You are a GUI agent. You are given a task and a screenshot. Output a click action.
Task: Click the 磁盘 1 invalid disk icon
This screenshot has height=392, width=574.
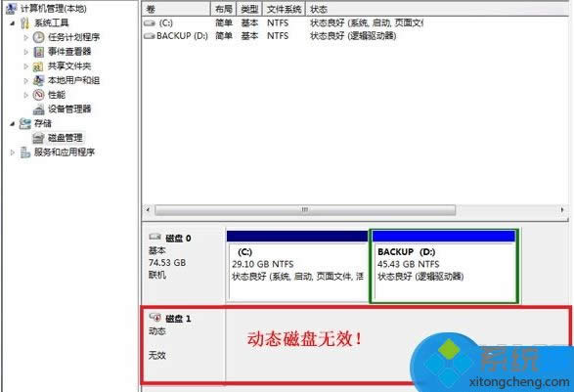point(155,317)
